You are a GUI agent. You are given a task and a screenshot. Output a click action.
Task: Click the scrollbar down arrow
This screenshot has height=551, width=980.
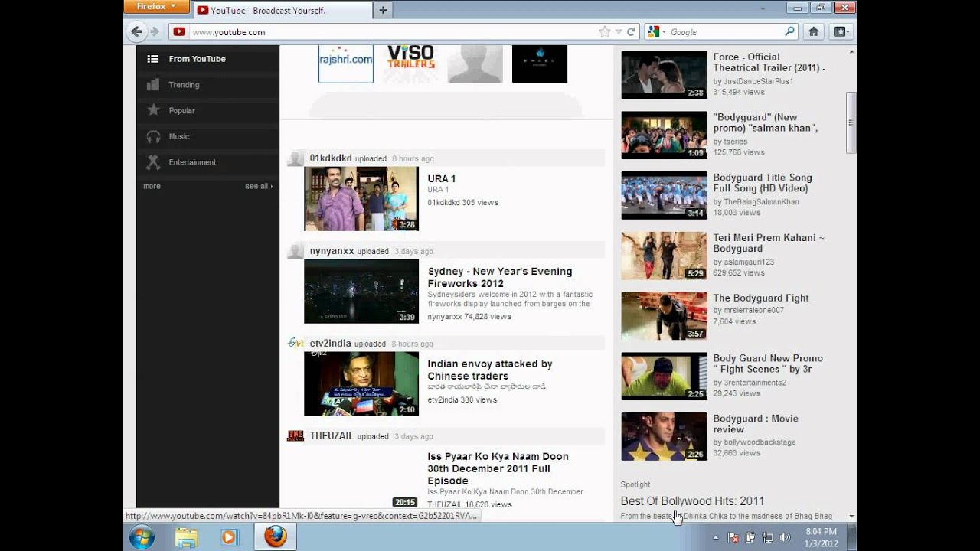851,517
